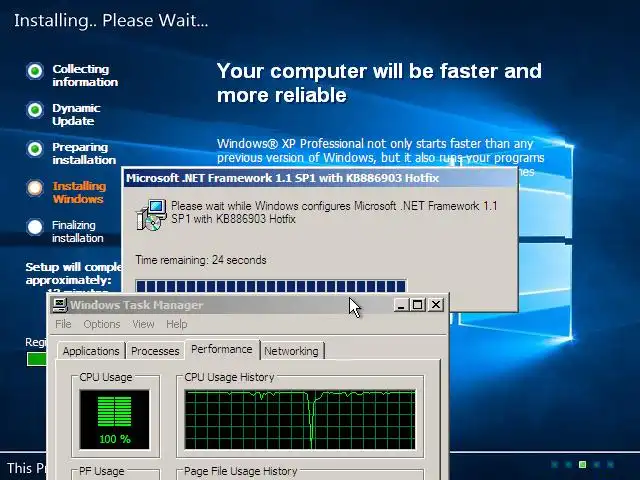Click the 'Time remaining: 24 seconds' text

tap(201, 260)
